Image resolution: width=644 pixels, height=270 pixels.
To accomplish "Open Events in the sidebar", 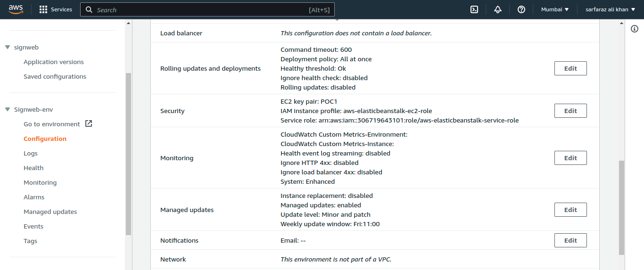I will [x=33, y=226].
